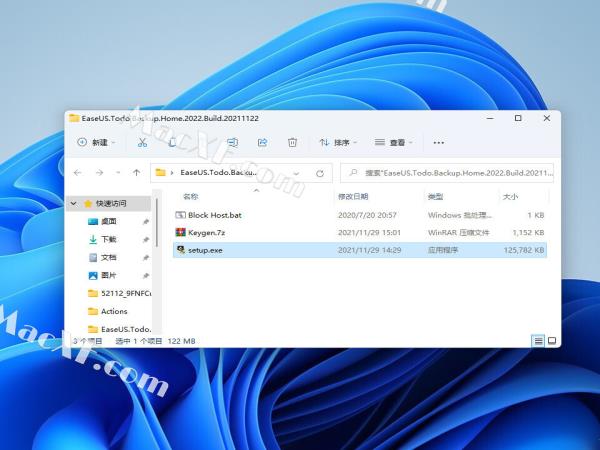
Task: Click the pin icon next to Desktop (桌面)
Action: tap(145, 222)
